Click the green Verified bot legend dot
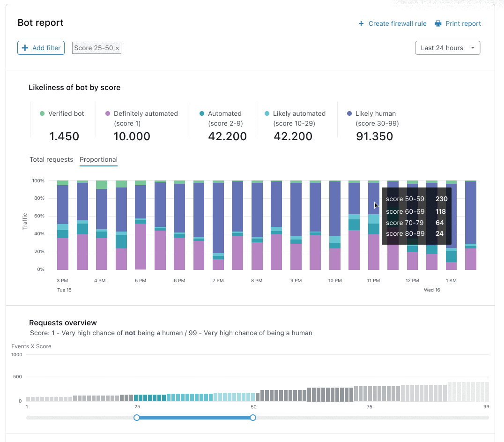The width and height of the screenshot is (504, 442). tap(42, 113)
